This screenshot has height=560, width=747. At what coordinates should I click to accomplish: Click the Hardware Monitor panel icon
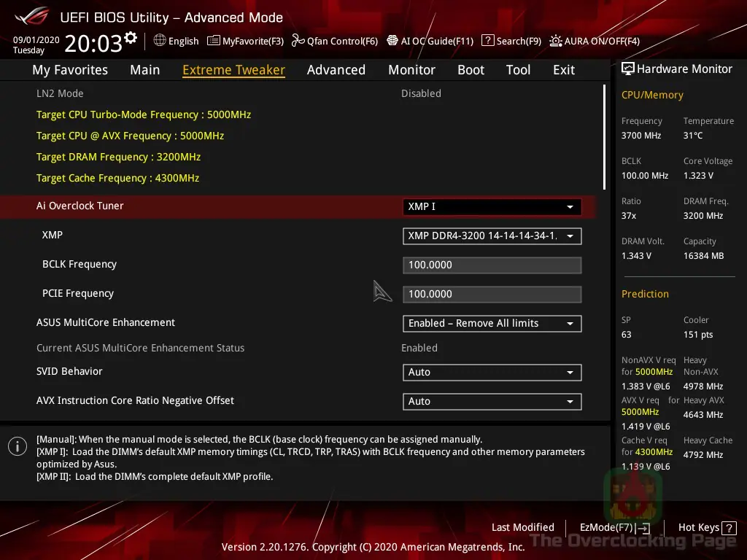coord(628,69)
